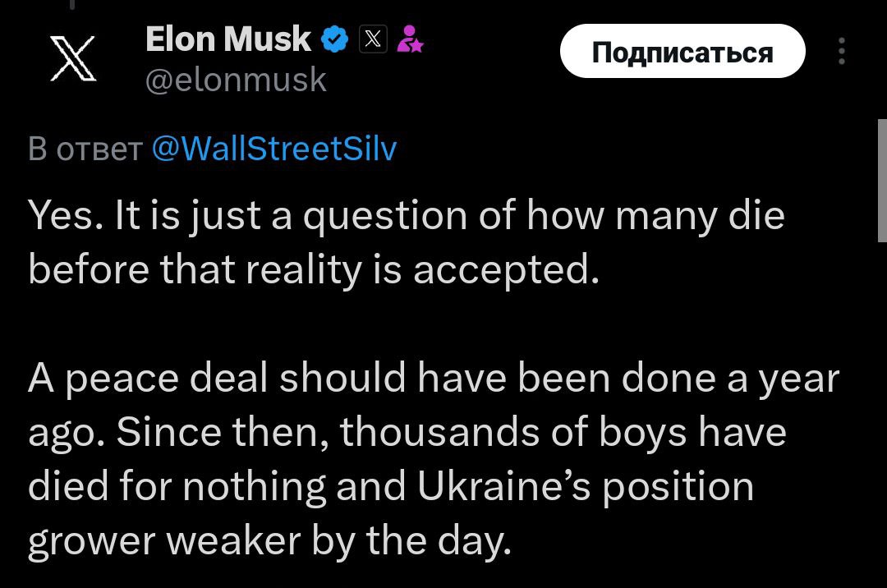Click the square X affiliate badge
This screenshot has width=887, height=588.
point(374,39)
